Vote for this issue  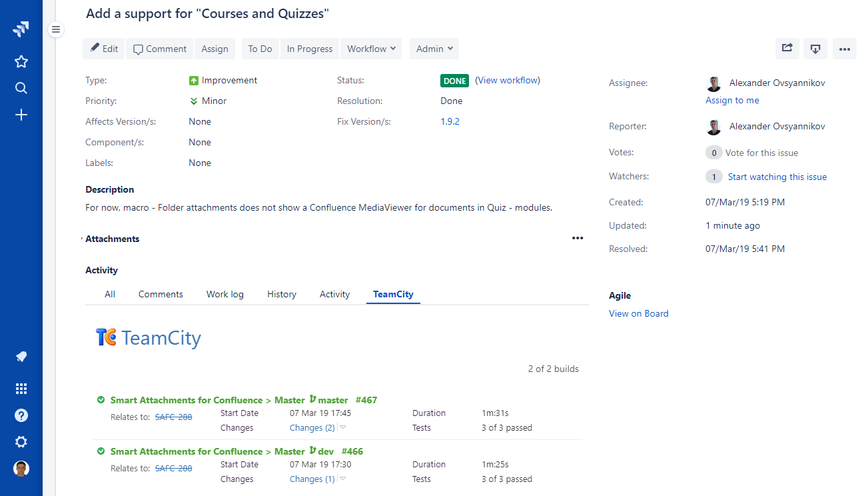coord(761,153)
